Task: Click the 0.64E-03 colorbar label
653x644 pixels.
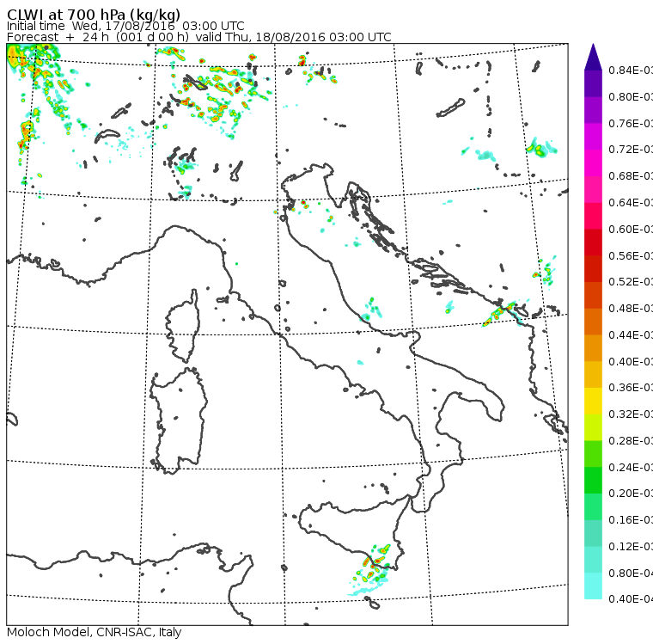Action: pyautogui.click(x=631, y=203)
